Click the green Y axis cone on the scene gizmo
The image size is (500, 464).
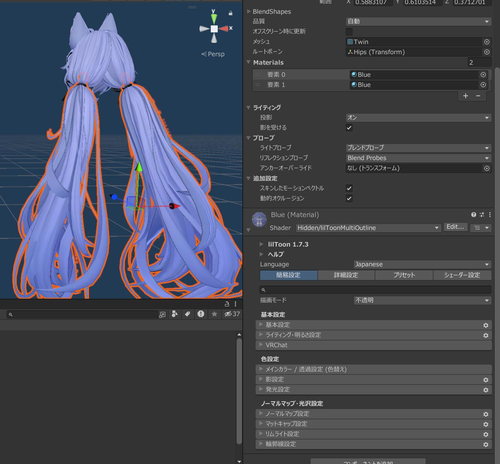[214, 18]
